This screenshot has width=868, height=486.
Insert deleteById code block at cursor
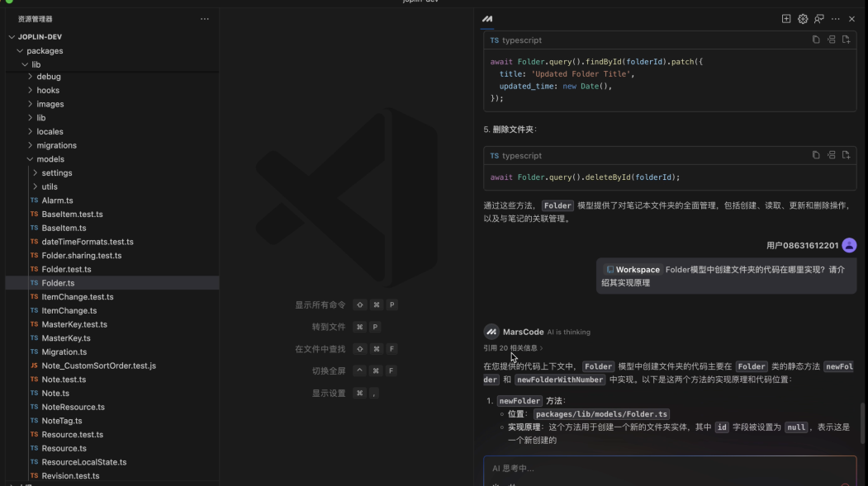(831, 155)
